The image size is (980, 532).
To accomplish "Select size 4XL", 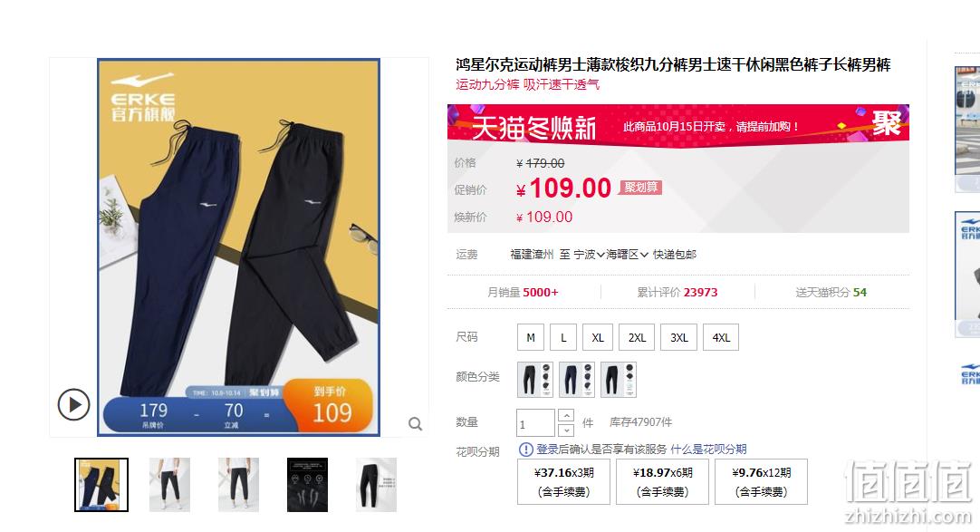I will [x=721, y=337].
